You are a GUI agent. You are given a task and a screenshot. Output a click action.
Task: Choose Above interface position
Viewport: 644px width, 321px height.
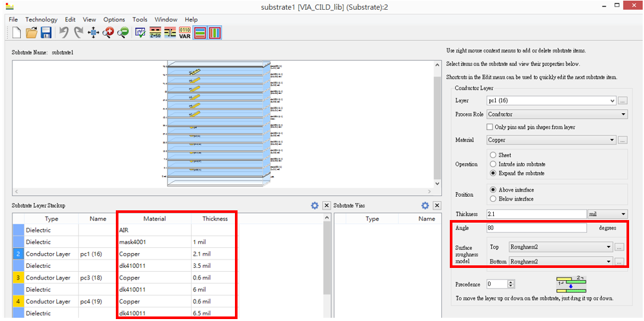pos(493,190)
